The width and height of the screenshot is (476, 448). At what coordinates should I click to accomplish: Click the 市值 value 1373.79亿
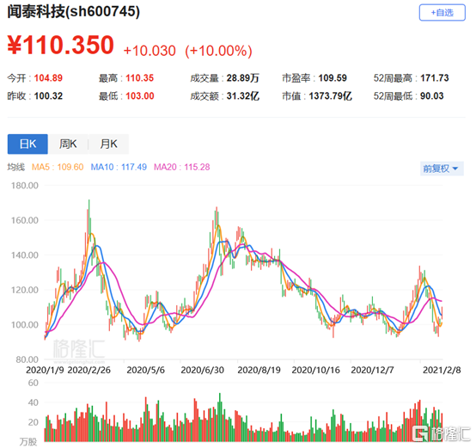tap(330, 96)
